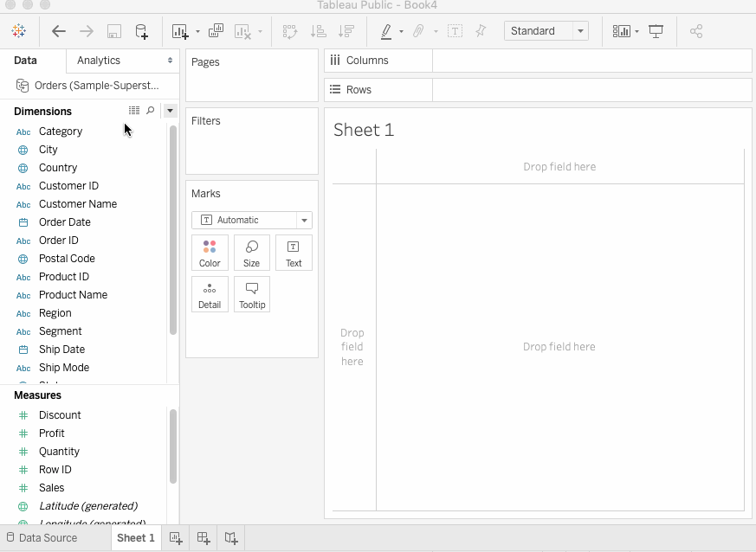
Task: Click the Color button on Marks card
Action: [x=210, y=253]
